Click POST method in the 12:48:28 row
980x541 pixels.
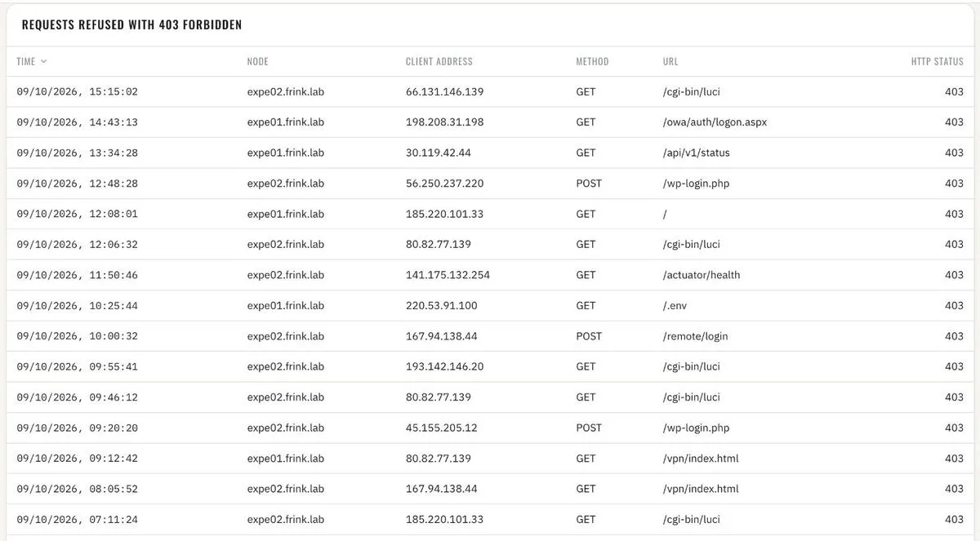click(589, 184)
